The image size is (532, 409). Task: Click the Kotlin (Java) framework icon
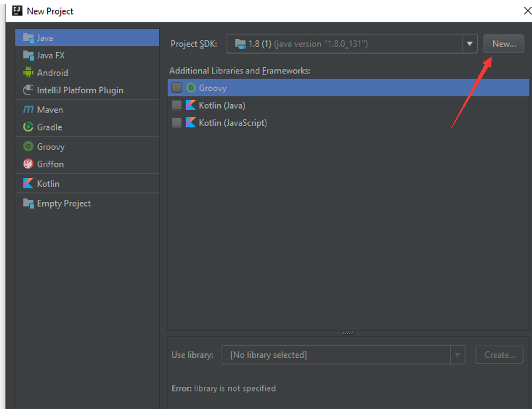pos(191,105)
